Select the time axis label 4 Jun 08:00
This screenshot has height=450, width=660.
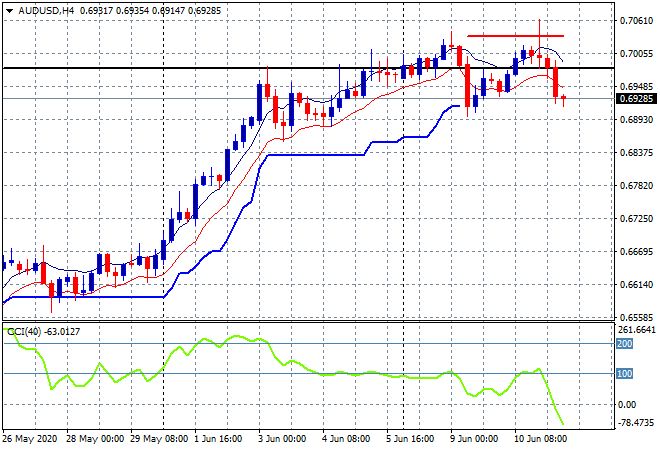pyautogui.click(x=346, y=439)
